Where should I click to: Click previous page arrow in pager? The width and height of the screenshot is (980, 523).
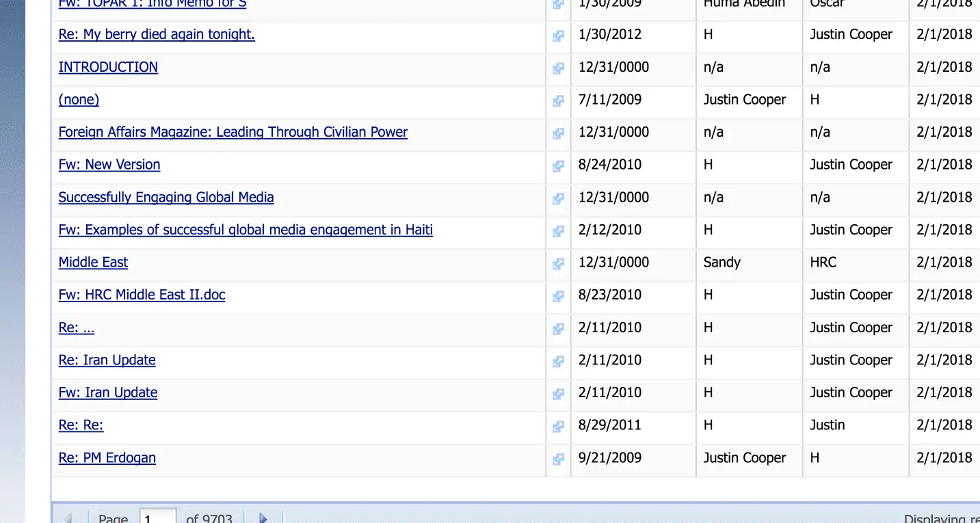[x=68, y=518]
